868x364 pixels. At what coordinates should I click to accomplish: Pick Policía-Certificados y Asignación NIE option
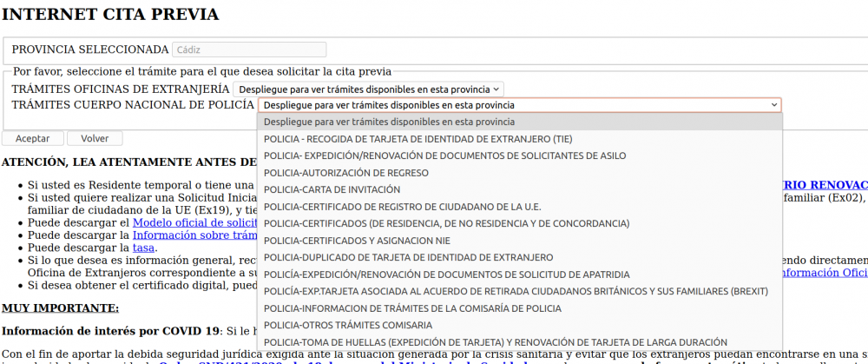pos(358,241)
